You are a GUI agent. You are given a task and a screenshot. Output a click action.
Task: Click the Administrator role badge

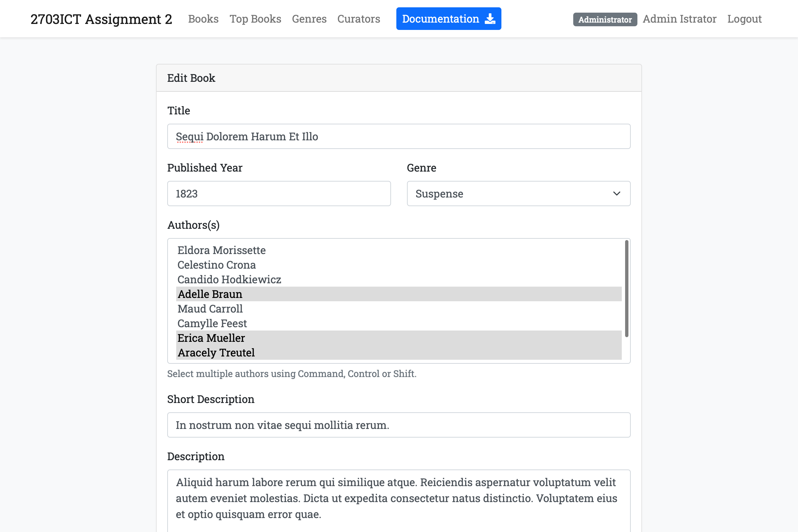(605, 19)
